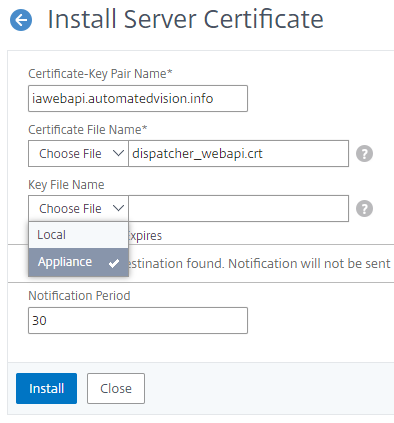Click the Notification Period label
394x423 pixels.
[79, 296]
